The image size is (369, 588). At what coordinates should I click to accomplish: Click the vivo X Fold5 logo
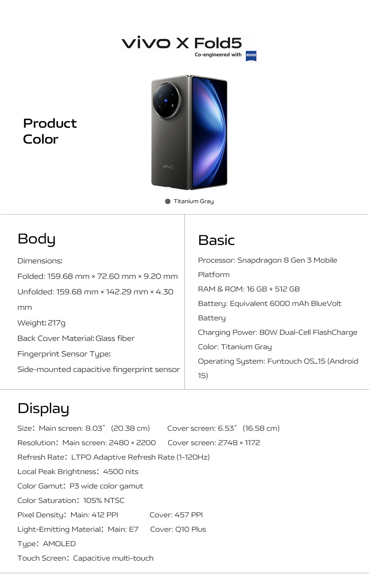182,43
